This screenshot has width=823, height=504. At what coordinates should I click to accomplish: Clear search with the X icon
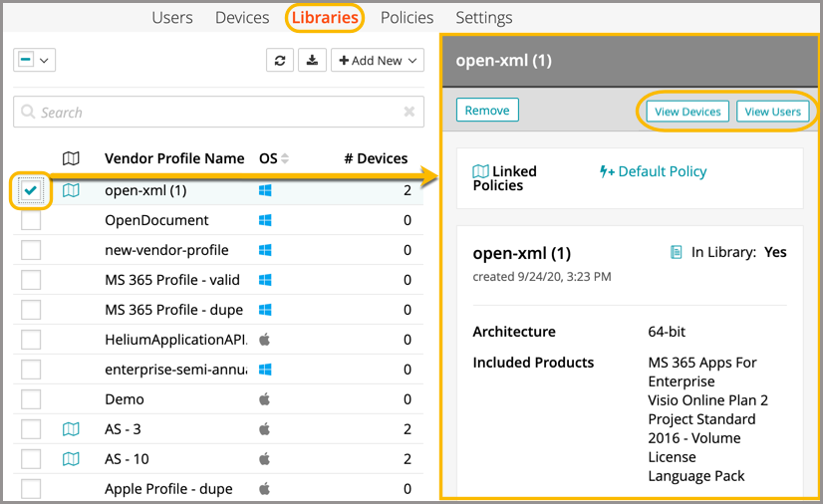point(410,113)
